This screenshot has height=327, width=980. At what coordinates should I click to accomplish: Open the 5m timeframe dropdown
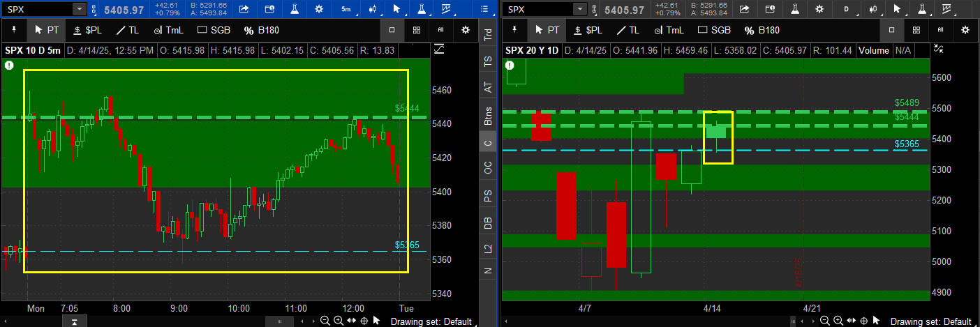click(346, 9)
